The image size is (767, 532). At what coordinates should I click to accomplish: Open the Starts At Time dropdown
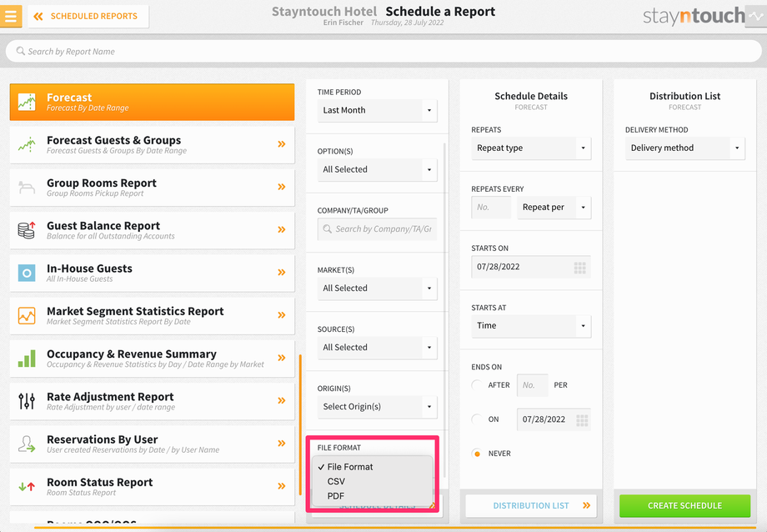tap(531, 326)
